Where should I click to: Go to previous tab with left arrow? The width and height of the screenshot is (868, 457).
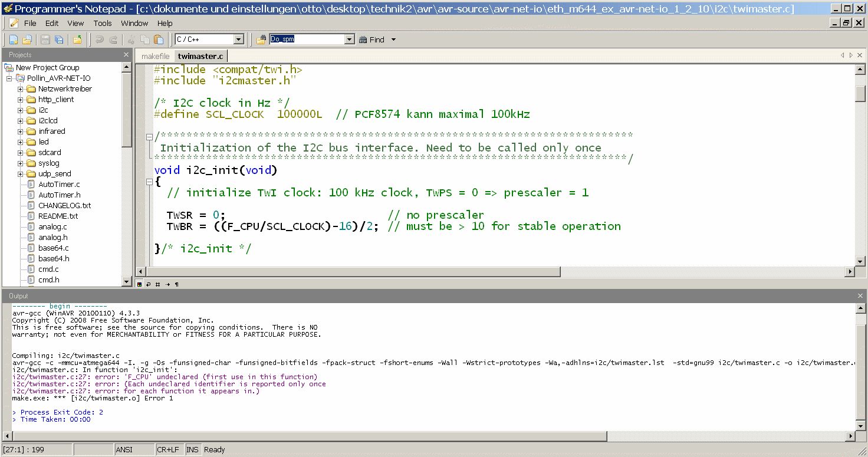pyautogui.click(x=843, y=55)
